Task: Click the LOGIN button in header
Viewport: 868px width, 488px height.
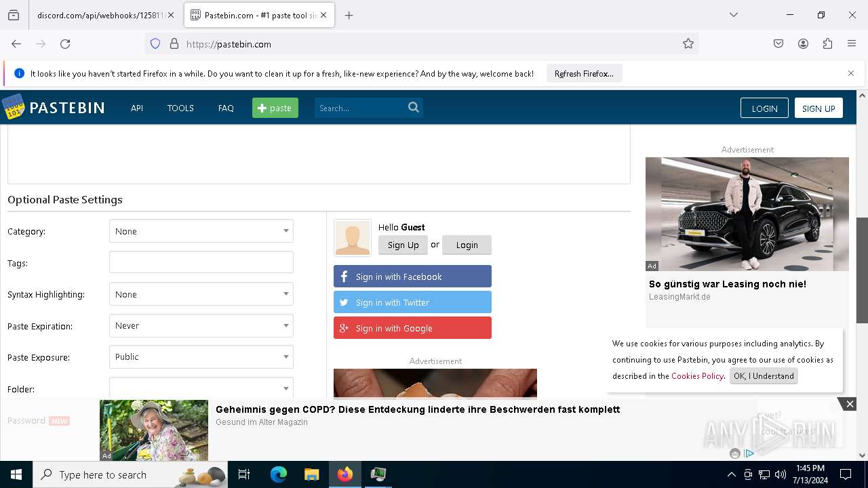Action: coord(764,108)
